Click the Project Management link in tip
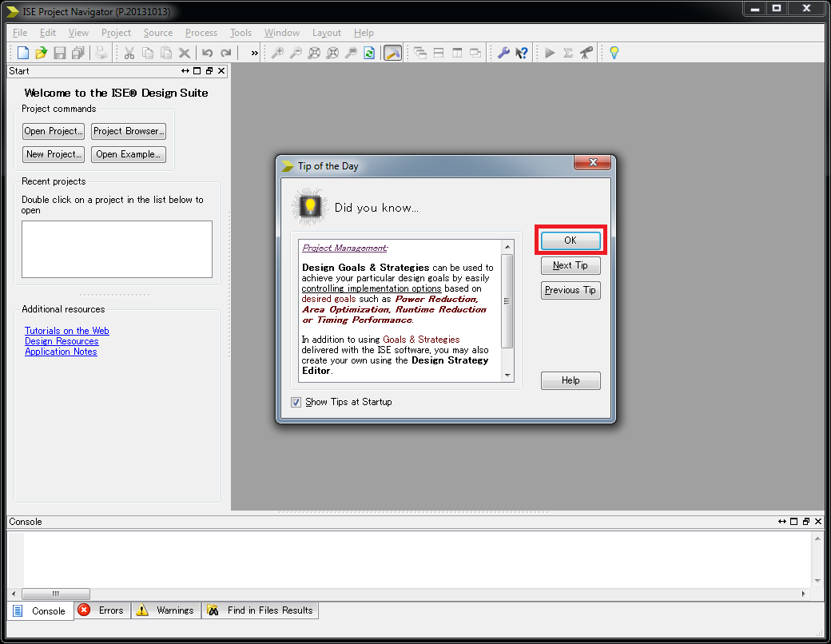This screenshot has height=644, width=831. click(x=345, y=248)
